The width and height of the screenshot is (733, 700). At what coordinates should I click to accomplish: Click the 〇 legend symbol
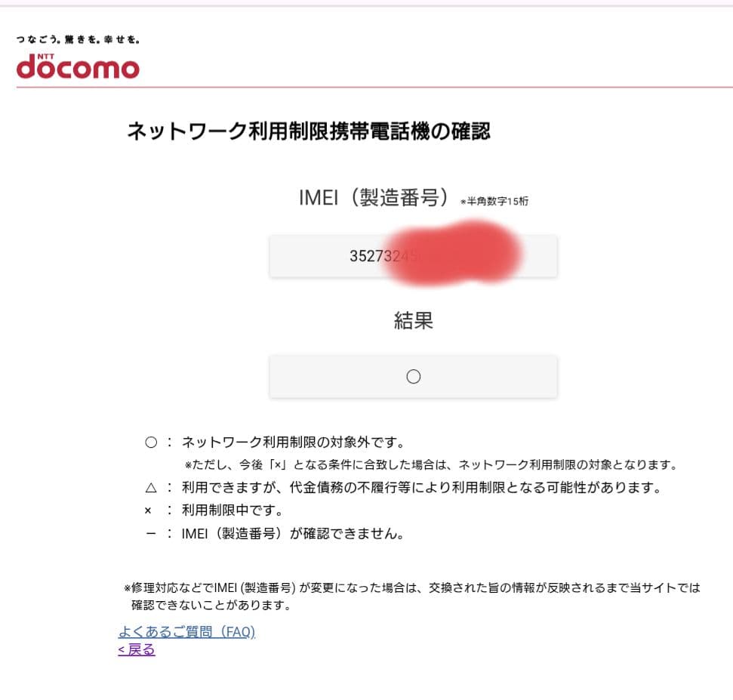point(150,442)
